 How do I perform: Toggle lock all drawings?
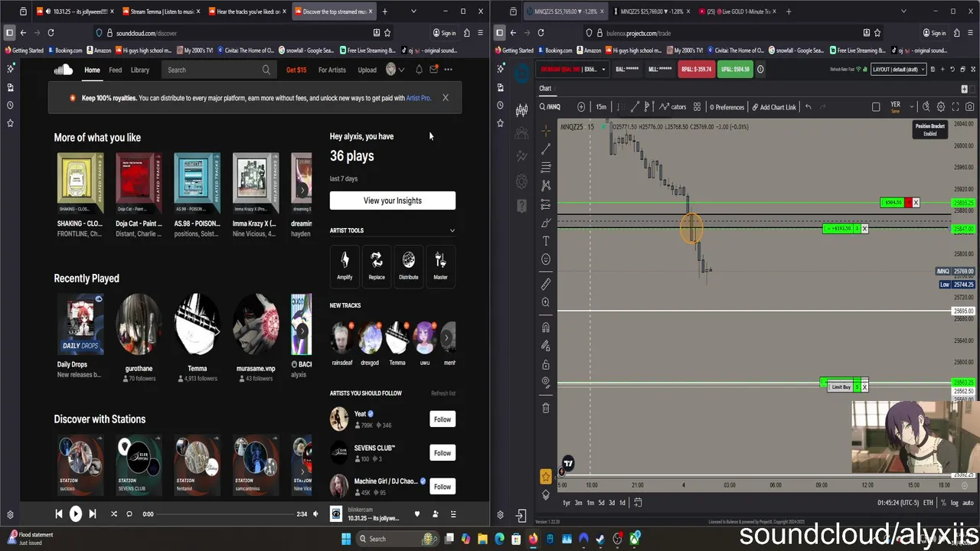546,364
